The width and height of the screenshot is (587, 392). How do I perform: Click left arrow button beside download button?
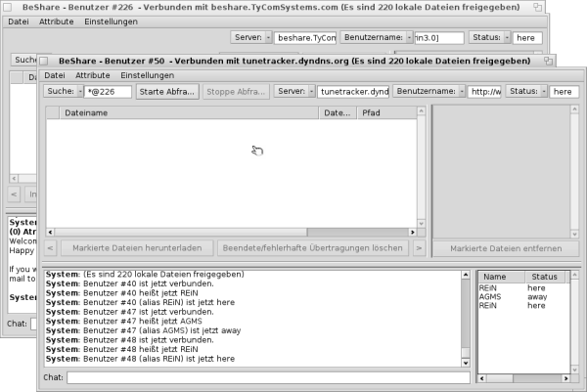51,248
